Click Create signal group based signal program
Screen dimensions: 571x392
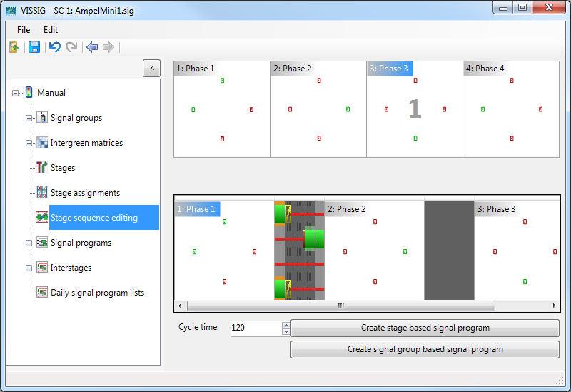[x=425, y=349]
